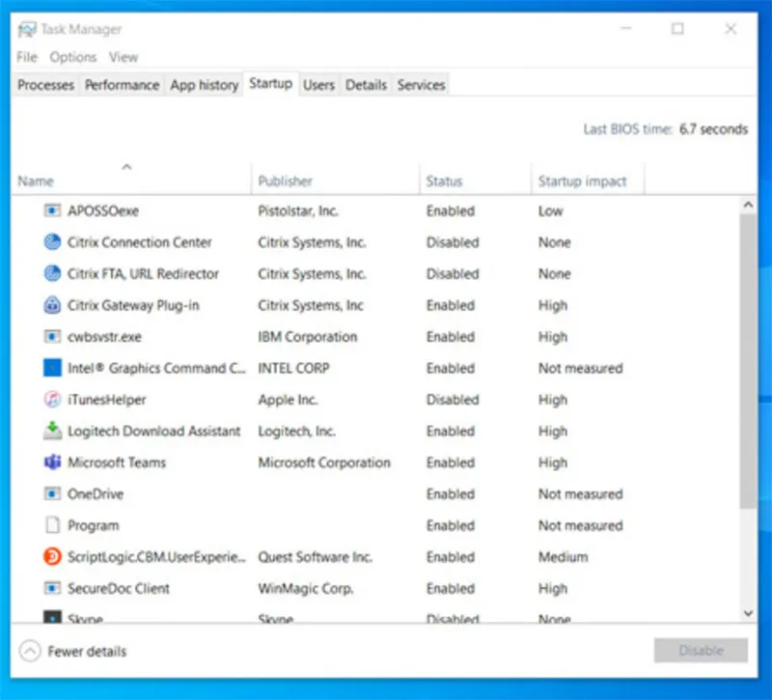Select the Microsoft Teams entry name
The image size is (772, 700).
click(x=117, y=462)
